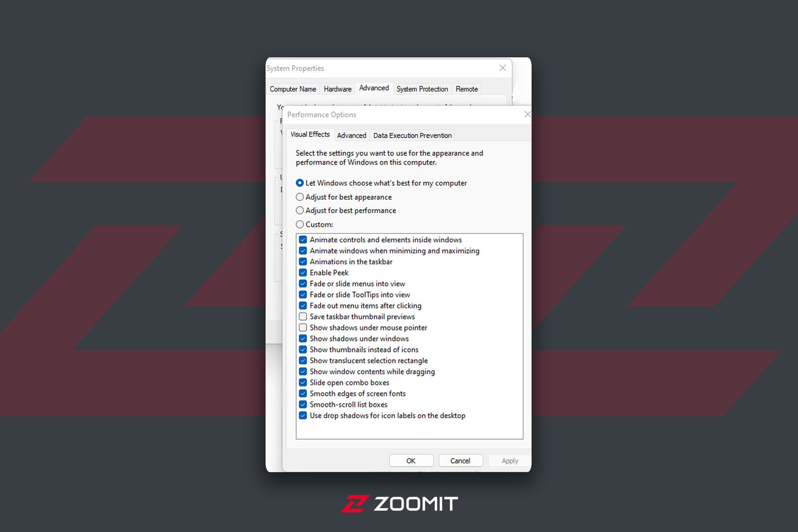798x532 pixels.
Task: Select 'Adjust for best performance' option
Action: coord(300,210)
